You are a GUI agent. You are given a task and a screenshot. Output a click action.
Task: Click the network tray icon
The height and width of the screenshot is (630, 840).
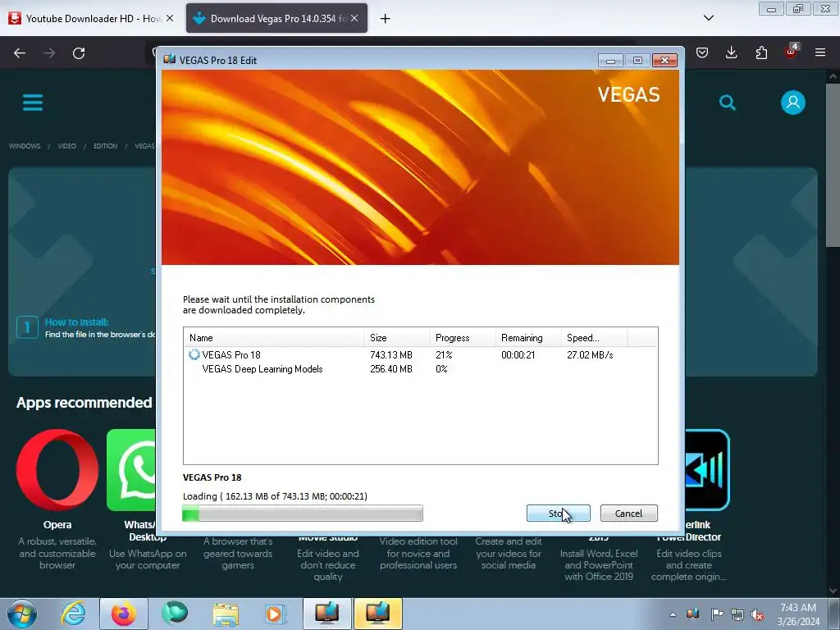(737, 614)
